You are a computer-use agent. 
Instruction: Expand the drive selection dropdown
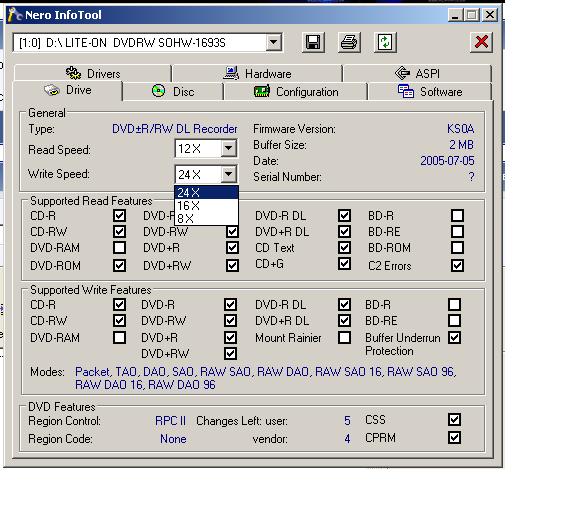tap(273, 42)
